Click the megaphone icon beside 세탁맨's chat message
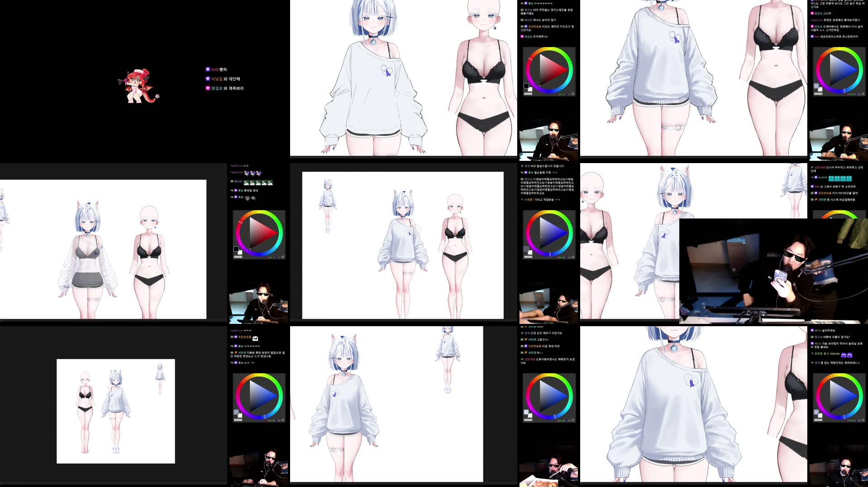 tap(526, 339)
